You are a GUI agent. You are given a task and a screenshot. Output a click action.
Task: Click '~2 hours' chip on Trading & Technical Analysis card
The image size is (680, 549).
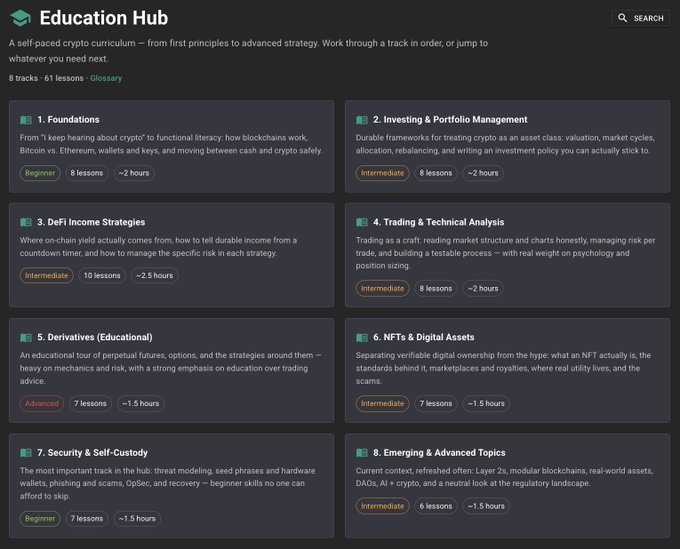(483, 288)
